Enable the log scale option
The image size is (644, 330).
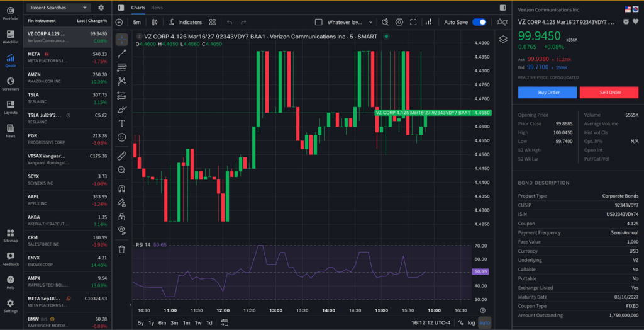point(471,322)
